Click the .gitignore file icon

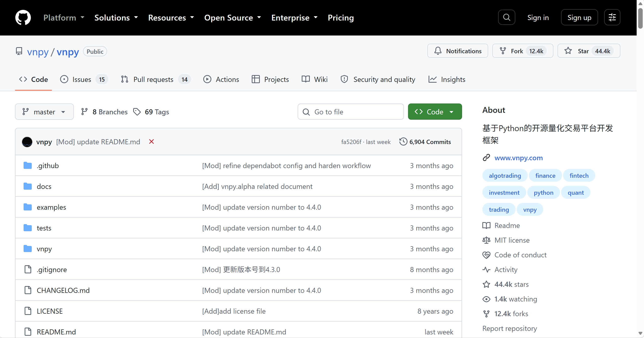[28, 270]
